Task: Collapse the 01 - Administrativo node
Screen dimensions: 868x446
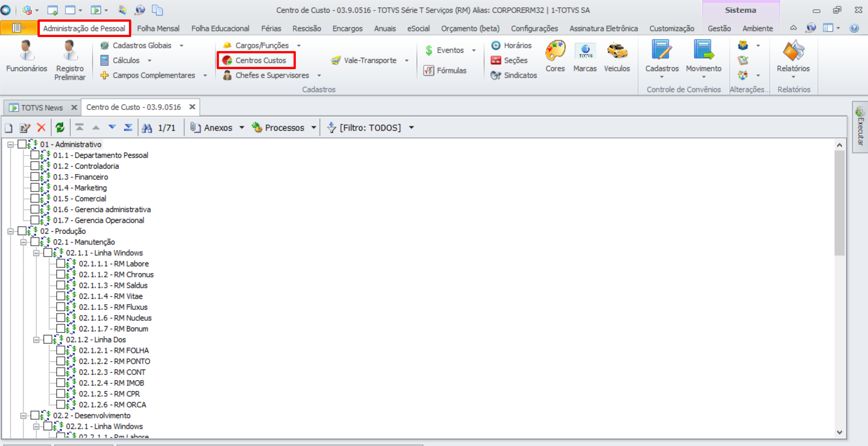Action: [10, 145]
